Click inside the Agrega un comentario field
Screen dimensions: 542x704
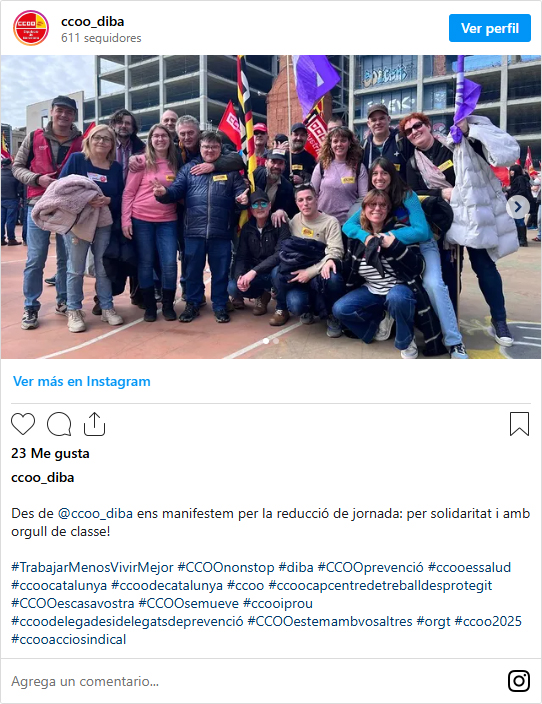point(256,681)
